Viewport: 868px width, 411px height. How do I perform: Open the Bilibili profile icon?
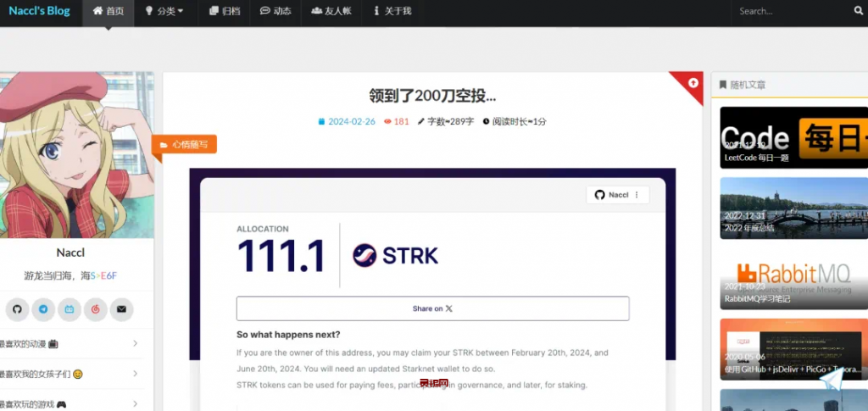click(x=70, y=309)
